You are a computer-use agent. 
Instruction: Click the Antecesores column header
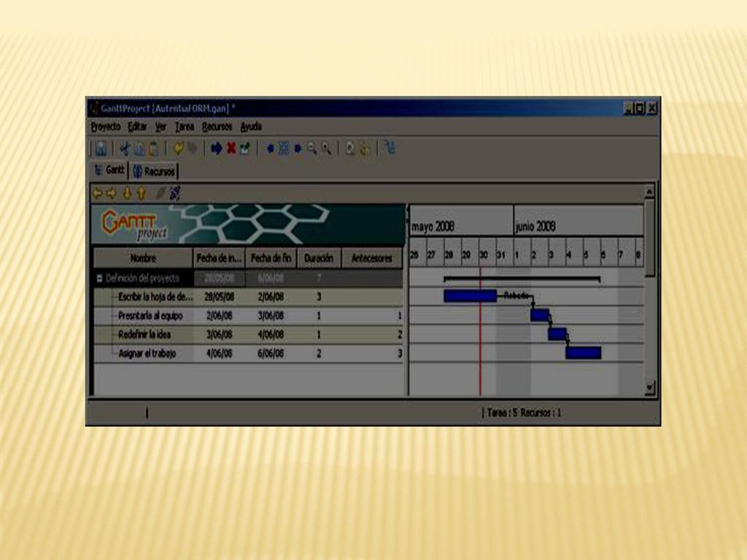pos(371,258)
